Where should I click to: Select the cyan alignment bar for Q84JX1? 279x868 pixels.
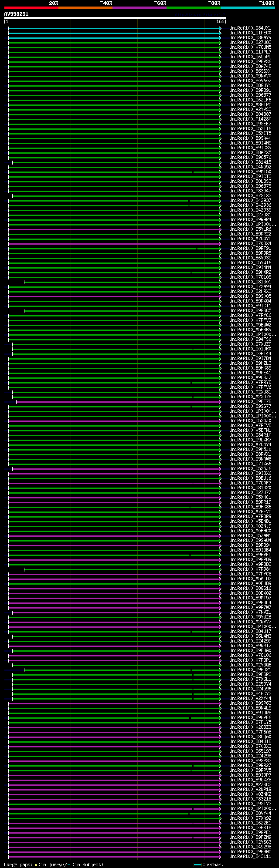tap(114, 28)
